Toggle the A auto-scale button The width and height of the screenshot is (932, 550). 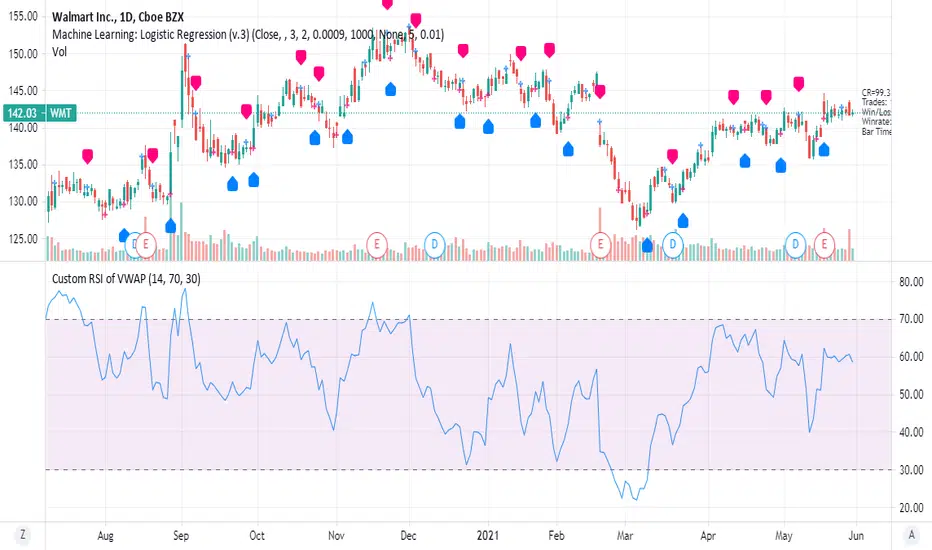click(911, 535)
